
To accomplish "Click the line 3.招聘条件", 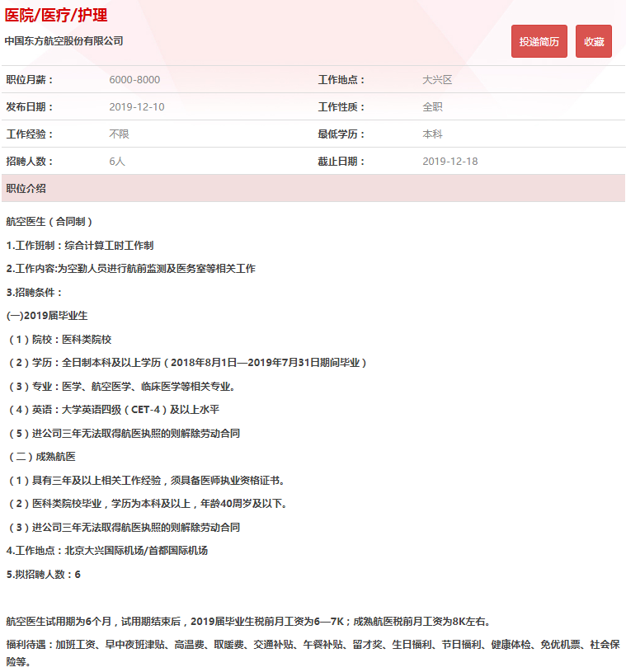I will click(35, 292).
